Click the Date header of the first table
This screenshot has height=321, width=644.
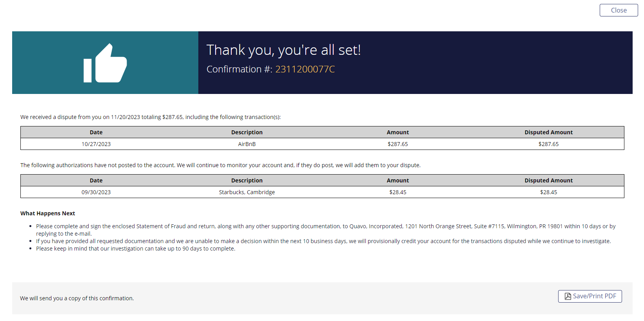point(96,132)
